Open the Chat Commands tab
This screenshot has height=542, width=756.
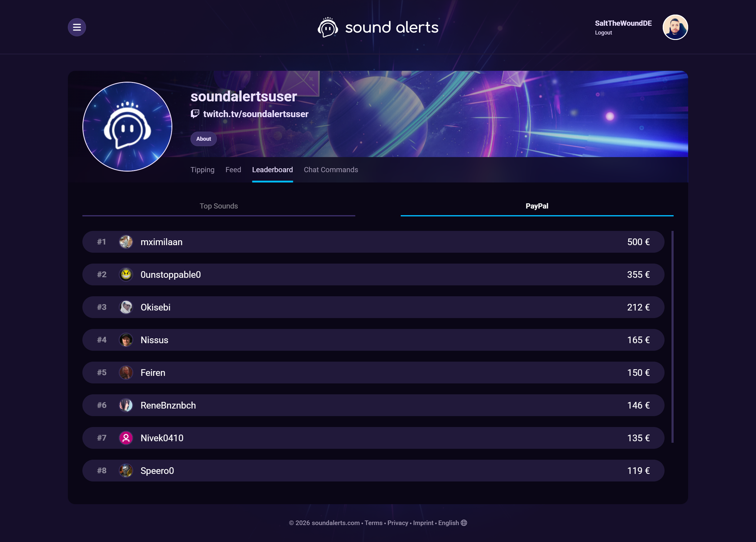point(331,169)
